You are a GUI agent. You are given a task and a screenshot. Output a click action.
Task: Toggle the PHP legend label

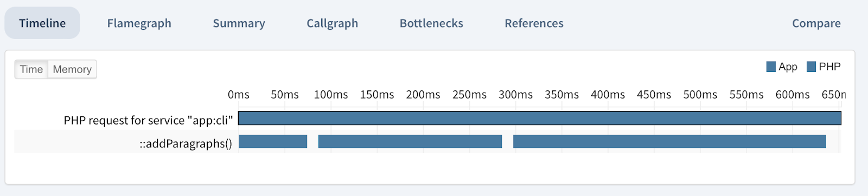829,67
